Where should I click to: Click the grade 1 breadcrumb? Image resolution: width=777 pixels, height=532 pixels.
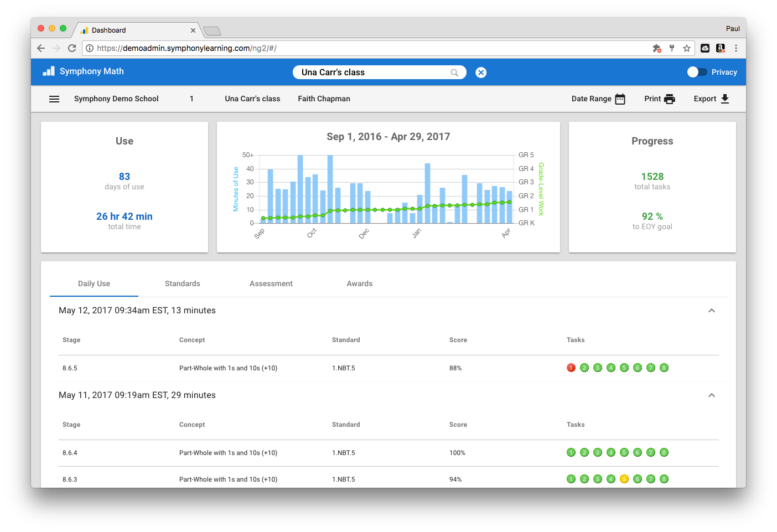[x=191, y=99]
